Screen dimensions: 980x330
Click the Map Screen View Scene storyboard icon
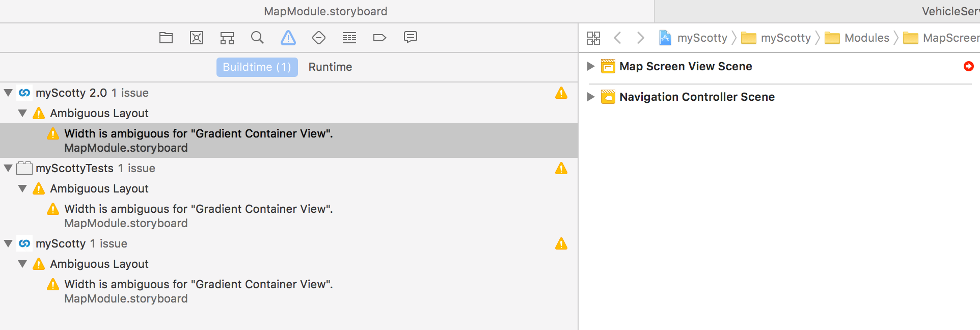click(x=608, y=66)
